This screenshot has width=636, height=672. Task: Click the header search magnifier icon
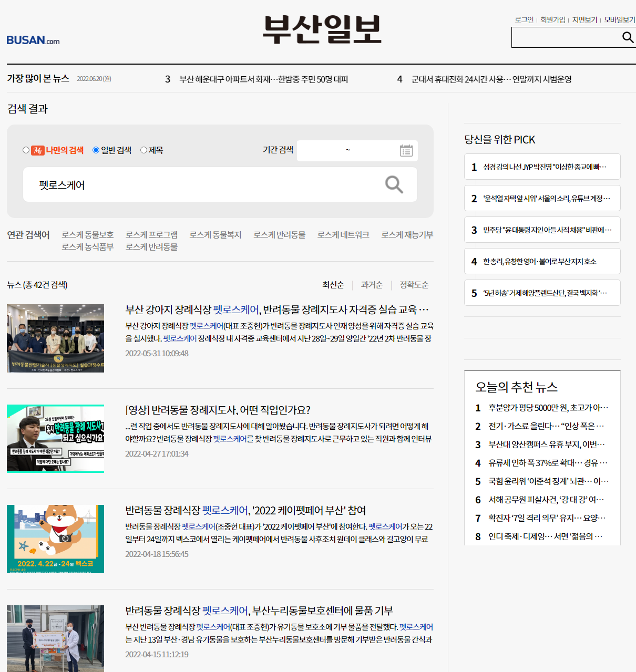pos(628,37)
